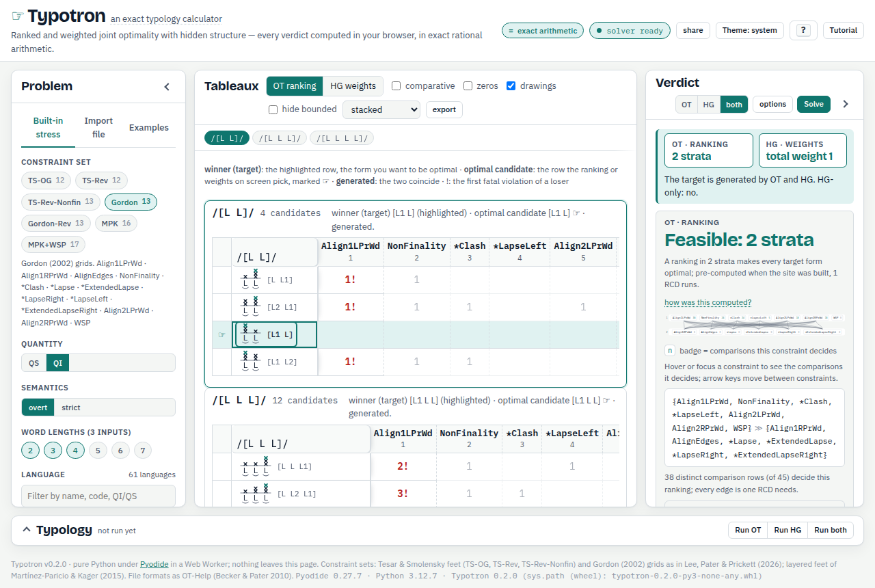Select the TS-OG constraint set
Viewport: 875px width, 588px height.
(46, 181)
